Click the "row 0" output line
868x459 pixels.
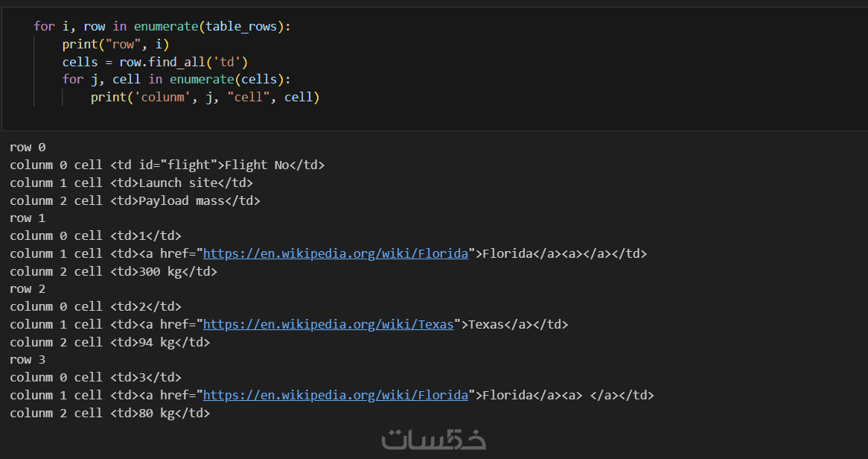click(28, 148)
